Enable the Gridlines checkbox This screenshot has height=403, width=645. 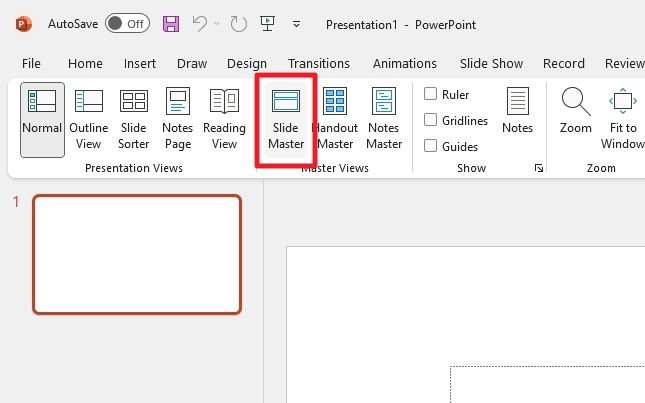[x=430, y=120]
